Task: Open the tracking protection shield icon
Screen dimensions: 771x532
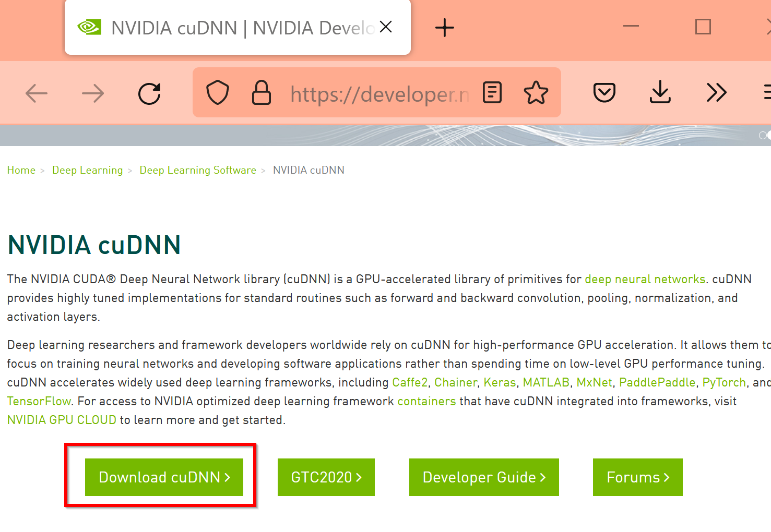Action: tap(218, 93)
